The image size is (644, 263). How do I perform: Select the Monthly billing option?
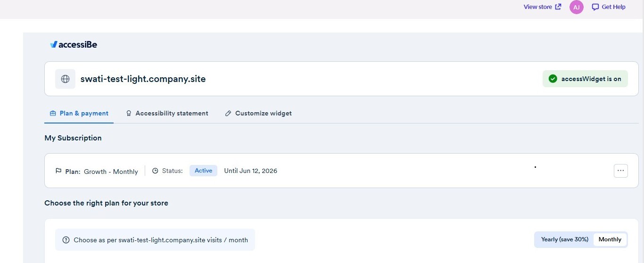pyautogui.click(x=610, y=239)
